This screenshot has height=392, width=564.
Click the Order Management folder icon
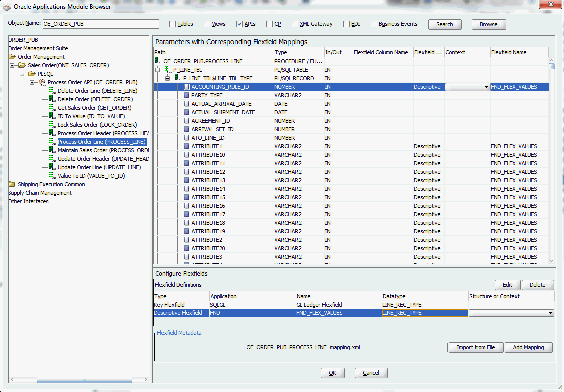[13, 57]
